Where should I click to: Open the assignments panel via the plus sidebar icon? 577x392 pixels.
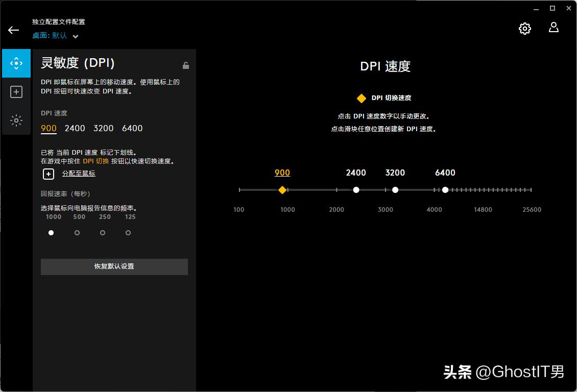point(16,92)
